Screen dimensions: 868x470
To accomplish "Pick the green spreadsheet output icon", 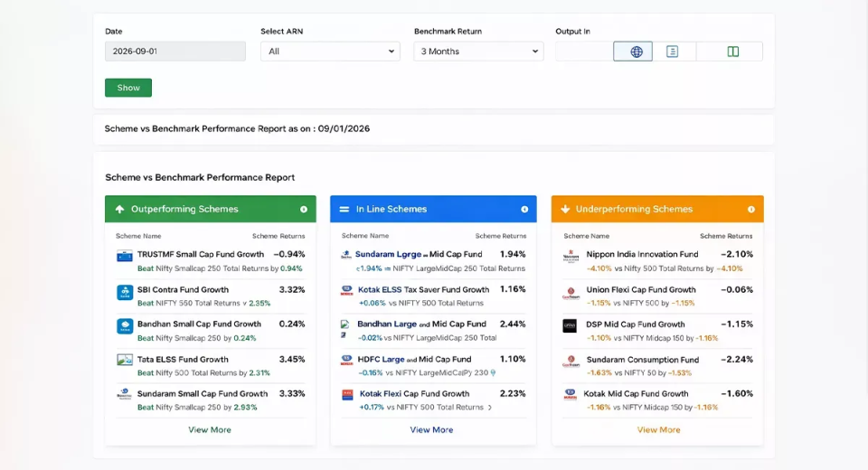I will [x=733, y=52].
